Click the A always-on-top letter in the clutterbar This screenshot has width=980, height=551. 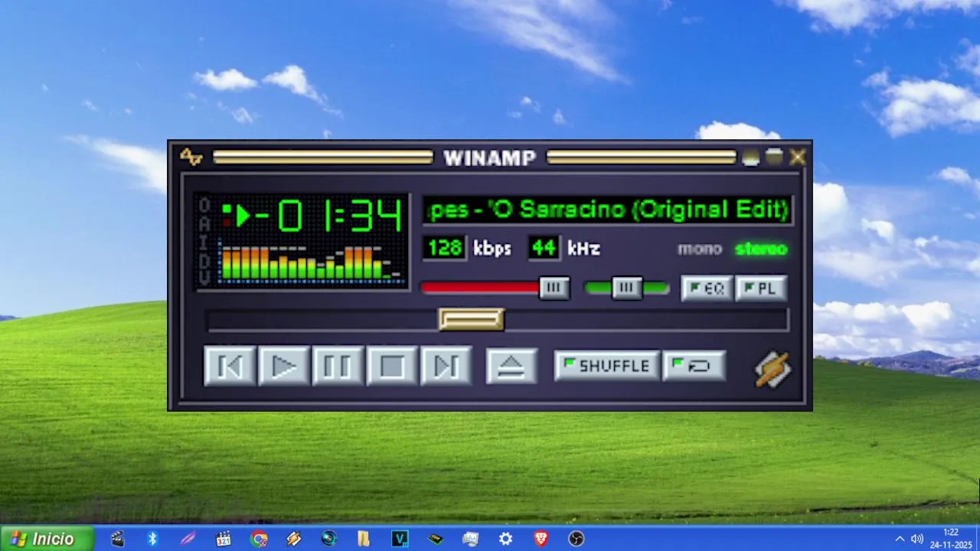pos(204,223)
